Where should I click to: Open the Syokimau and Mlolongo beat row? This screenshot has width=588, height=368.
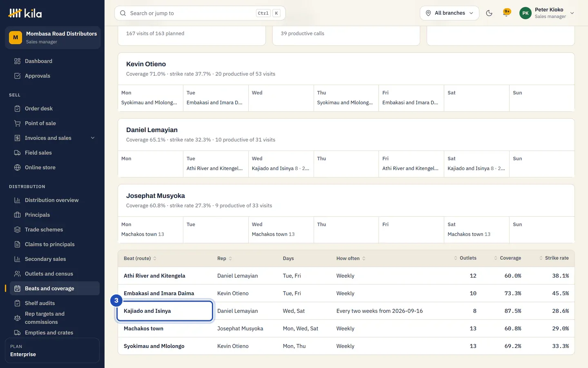(346, 346)
